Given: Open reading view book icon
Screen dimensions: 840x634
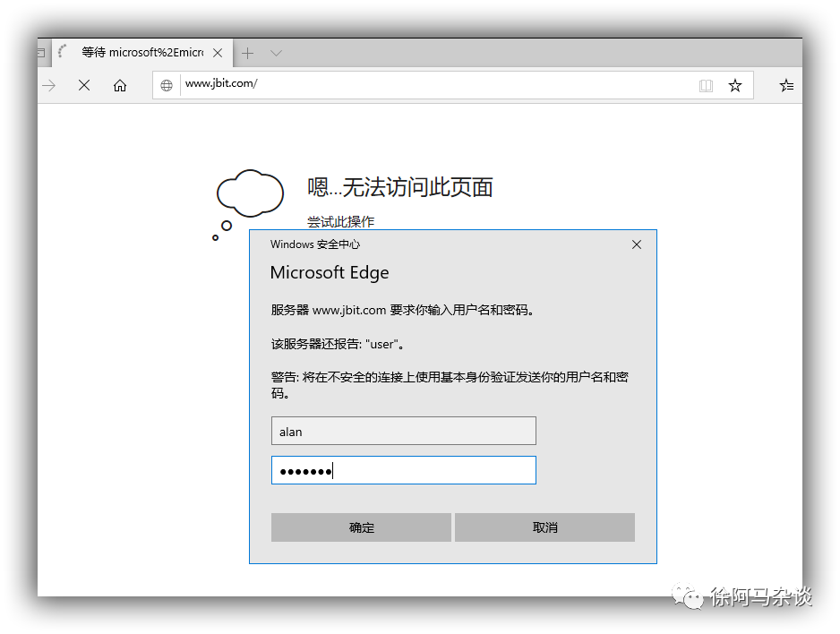Looking at the screenshot, I should coord(706,86).
